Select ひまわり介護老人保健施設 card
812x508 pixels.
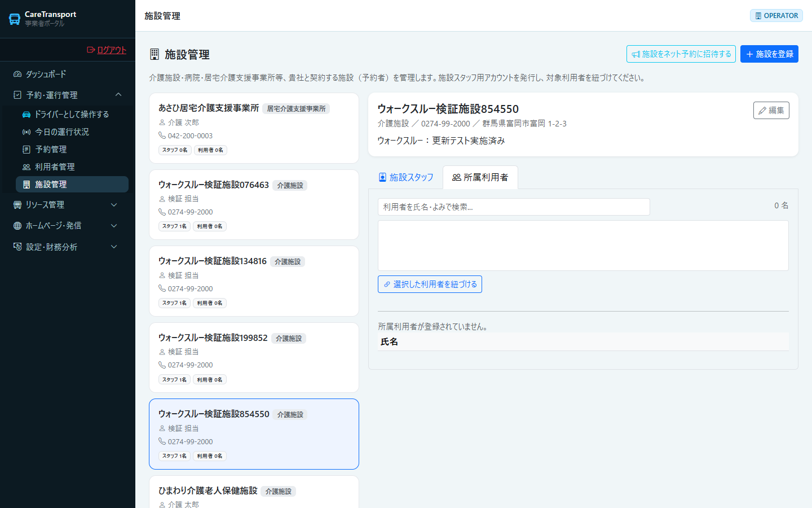(254, 492)
